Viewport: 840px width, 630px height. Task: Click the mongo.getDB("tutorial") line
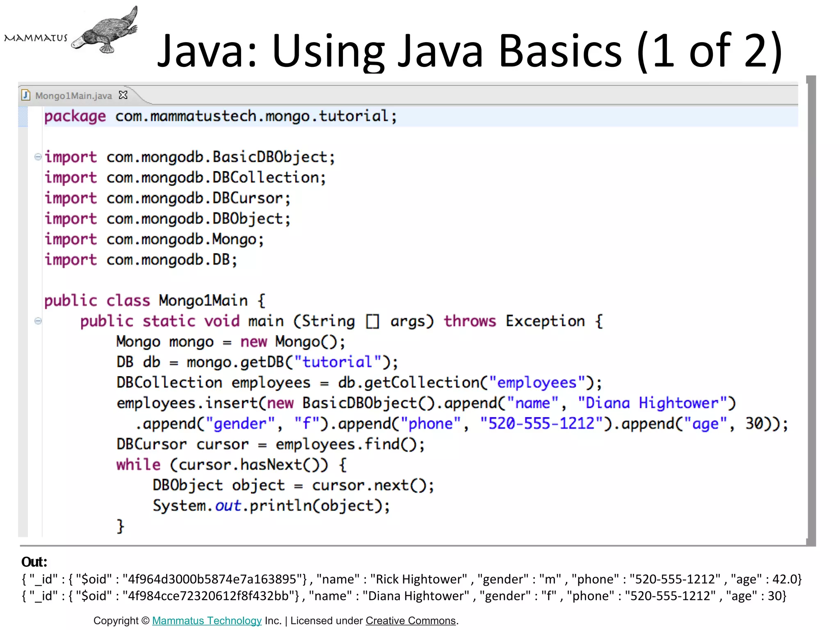(x=257, y=363)
